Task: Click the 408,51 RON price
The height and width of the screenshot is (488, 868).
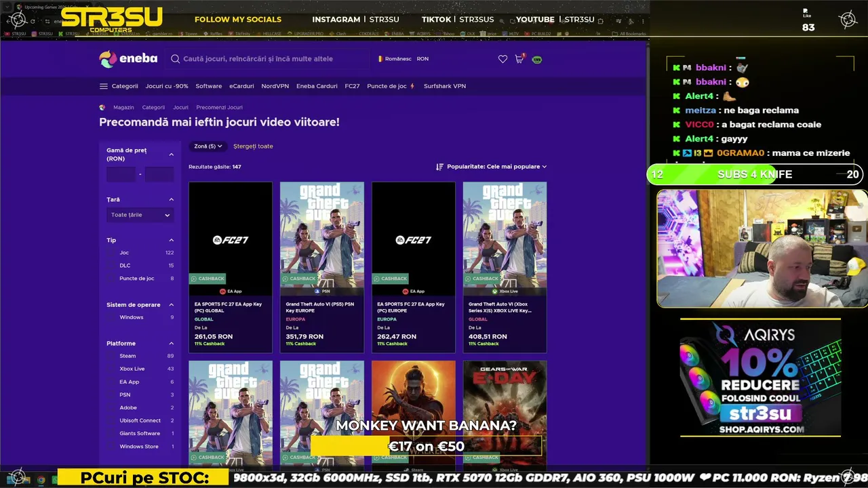Action: point(488,336)
